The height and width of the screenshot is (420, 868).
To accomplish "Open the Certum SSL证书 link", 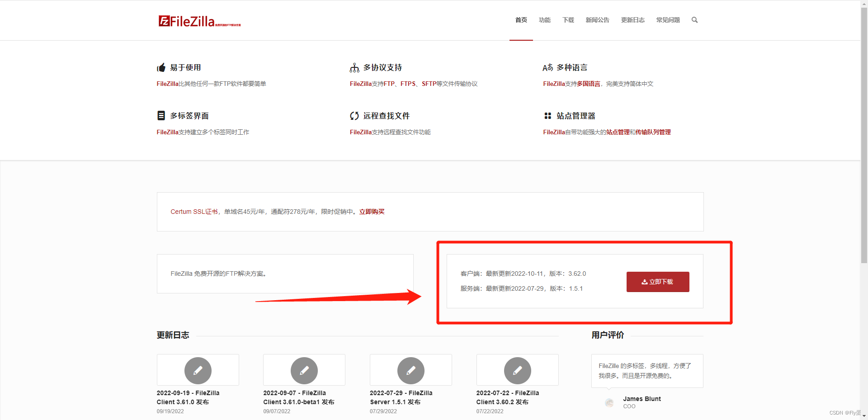I will [194, 212].
